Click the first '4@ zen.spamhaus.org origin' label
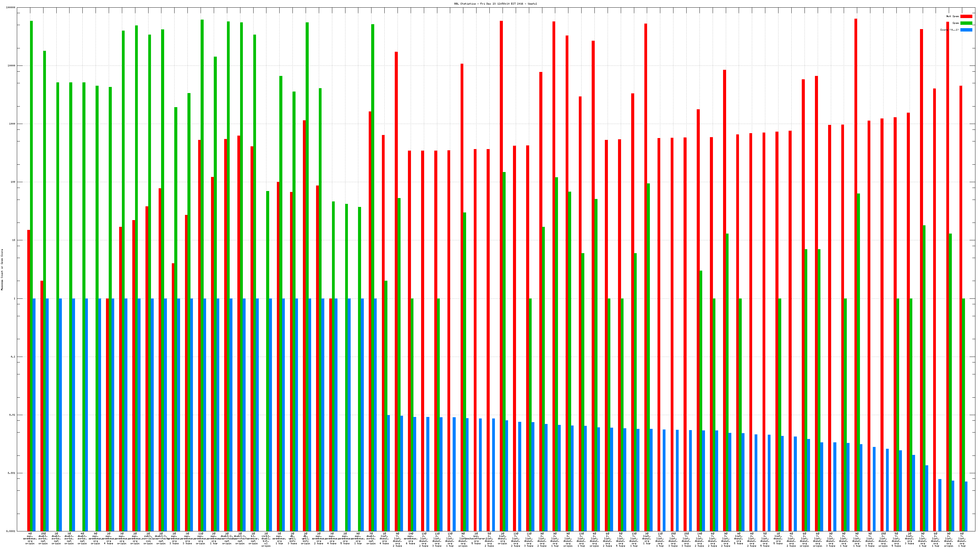Viewport: 980px width, 551px height. pos(30,538)
